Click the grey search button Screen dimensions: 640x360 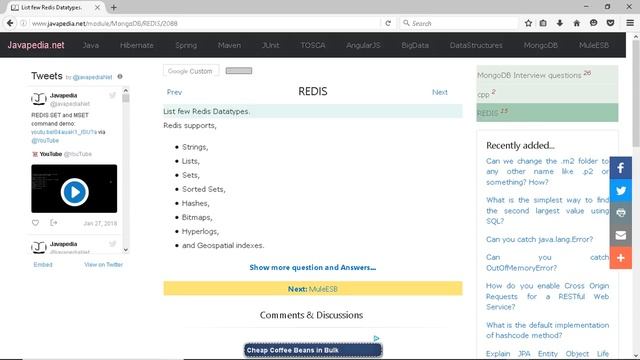tap(239, 71)
